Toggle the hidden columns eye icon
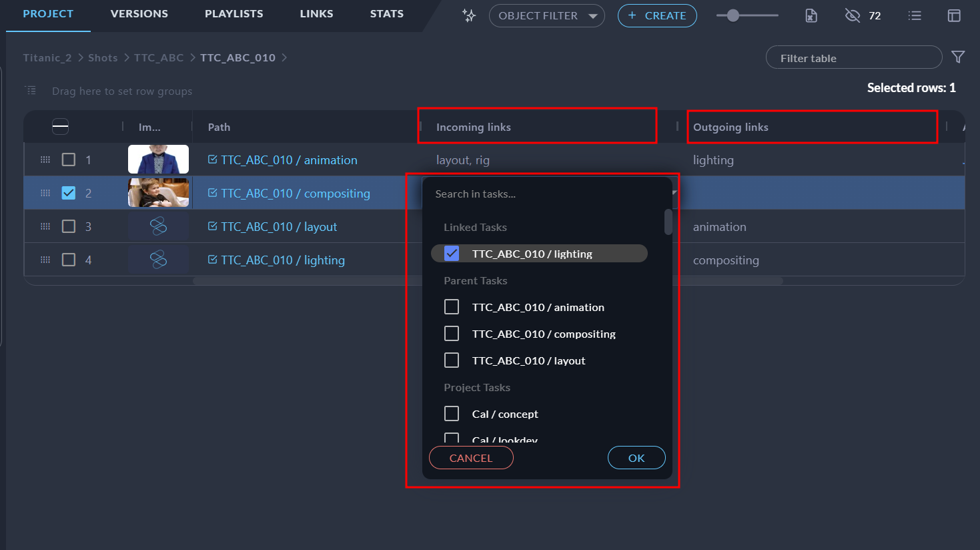This screenshot has width=980, height=550. (x=853, y=16)
